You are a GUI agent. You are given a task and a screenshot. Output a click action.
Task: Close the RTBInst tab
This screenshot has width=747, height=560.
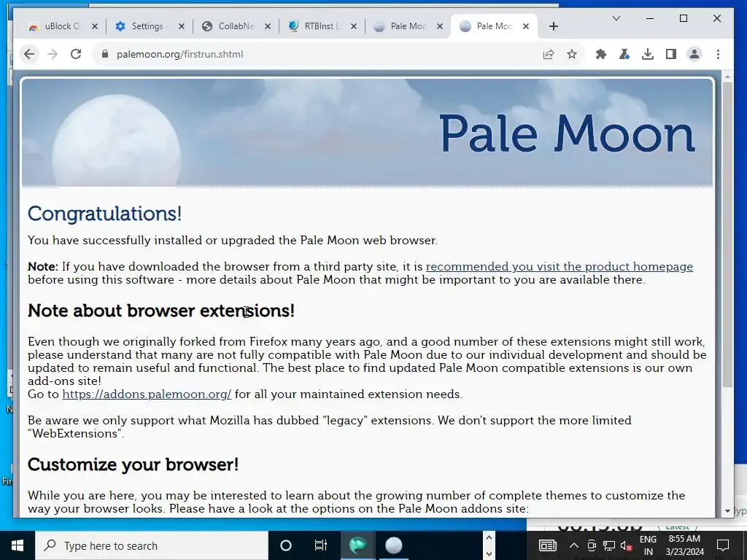354,26
